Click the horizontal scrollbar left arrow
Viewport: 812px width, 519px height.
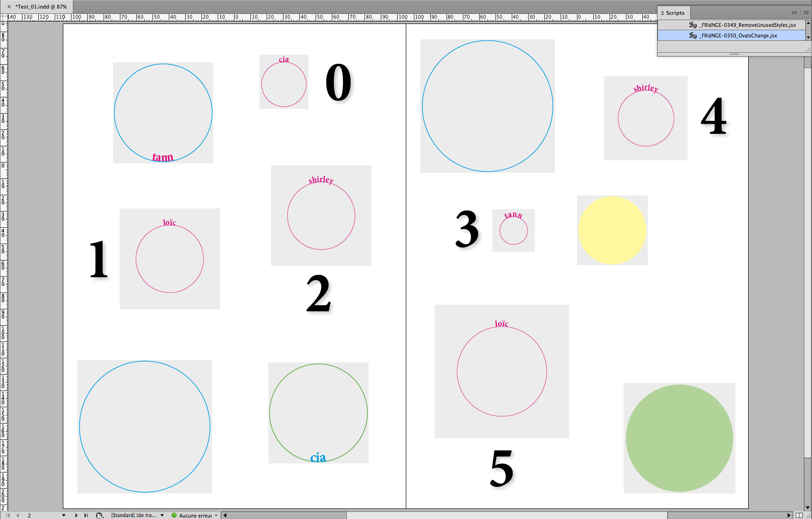tap(225, 515)
